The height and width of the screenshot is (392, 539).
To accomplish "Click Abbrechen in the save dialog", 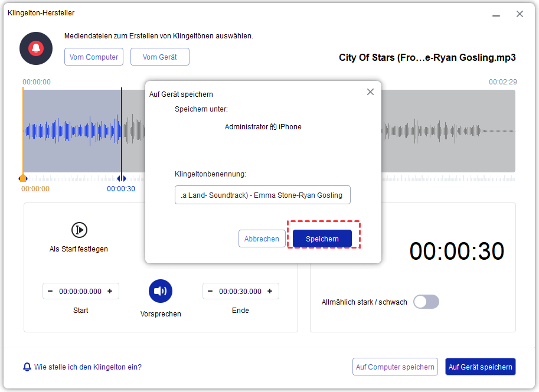I will pos(262,239).
